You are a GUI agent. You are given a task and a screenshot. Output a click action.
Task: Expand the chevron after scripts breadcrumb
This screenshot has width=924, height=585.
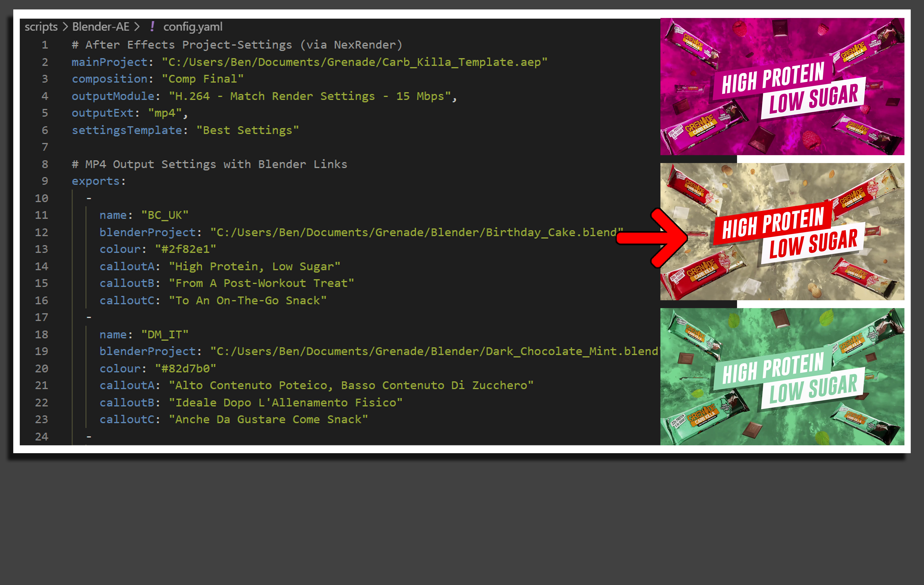[x=65, y=27]
